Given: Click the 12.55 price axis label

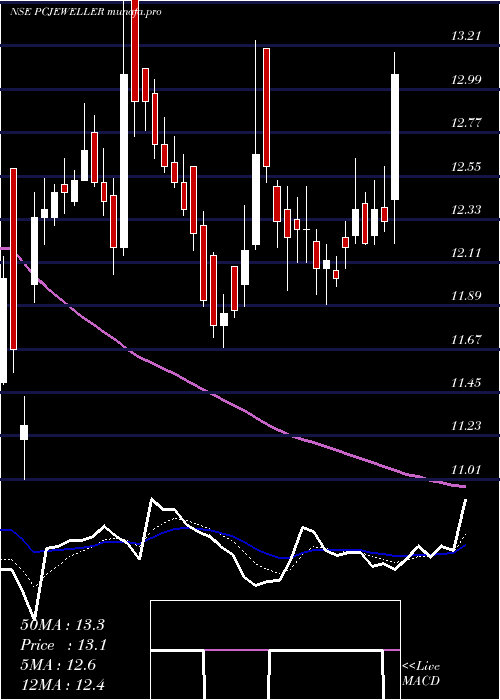Looking at the screenshot, I should point(466,167).
